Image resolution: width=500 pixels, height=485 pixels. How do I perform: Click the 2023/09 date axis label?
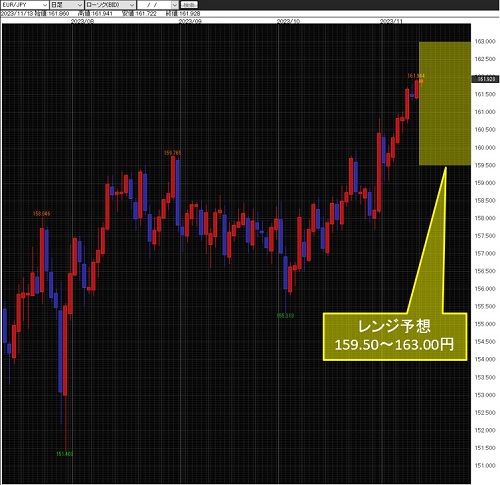coord(190,21)
